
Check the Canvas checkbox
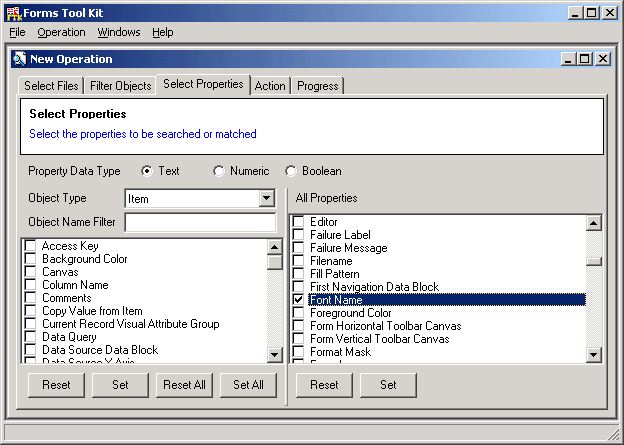(x=31, y=272)
